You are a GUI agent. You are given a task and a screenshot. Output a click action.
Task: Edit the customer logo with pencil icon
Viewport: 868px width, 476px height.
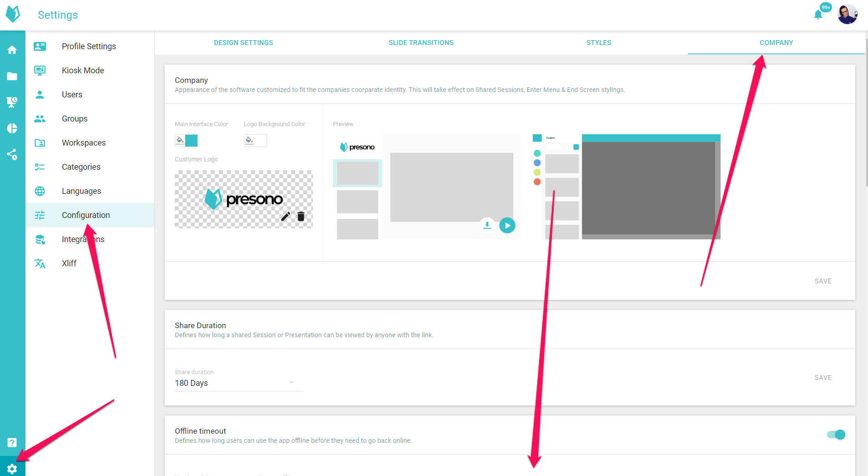(x=286, y=217)
